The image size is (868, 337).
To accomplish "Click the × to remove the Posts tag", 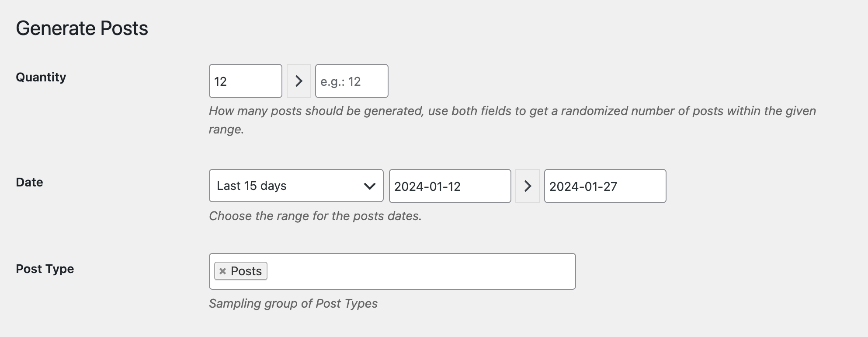I will [x=223, y=271].
